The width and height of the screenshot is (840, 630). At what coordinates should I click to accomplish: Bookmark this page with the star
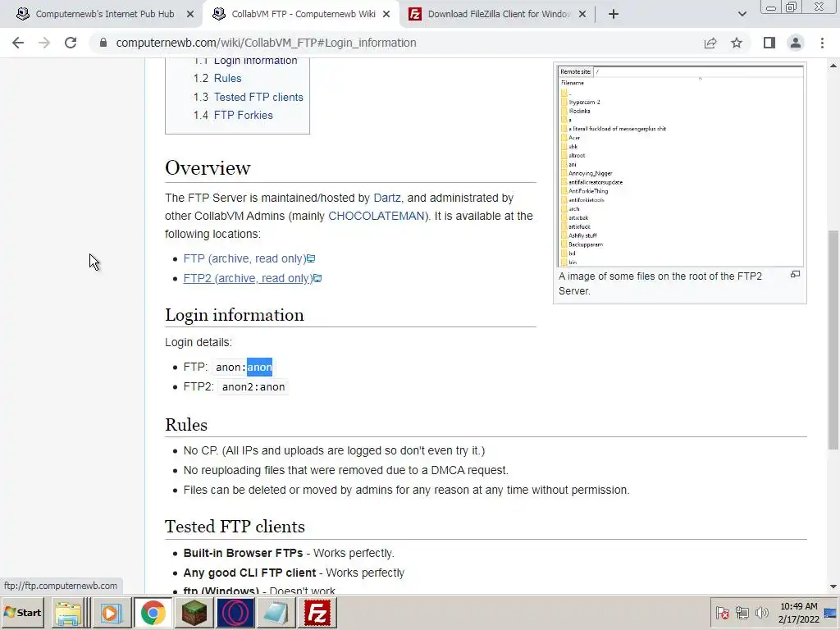737,43
